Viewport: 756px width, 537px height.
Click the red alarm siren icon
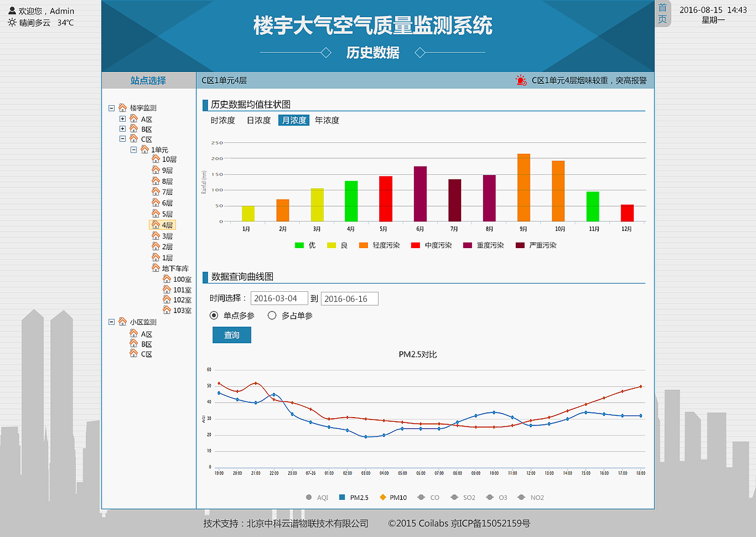(520, 80)
